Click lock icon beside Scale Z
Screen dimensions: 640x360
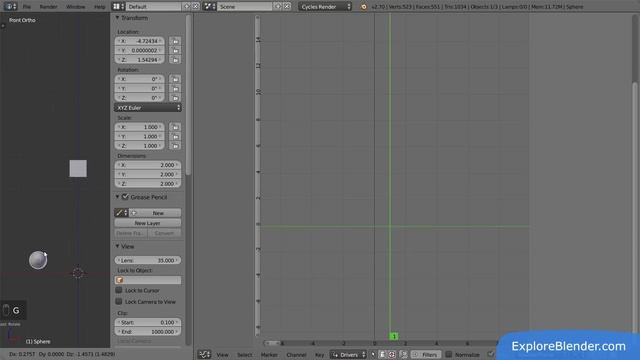pos(175,146)
